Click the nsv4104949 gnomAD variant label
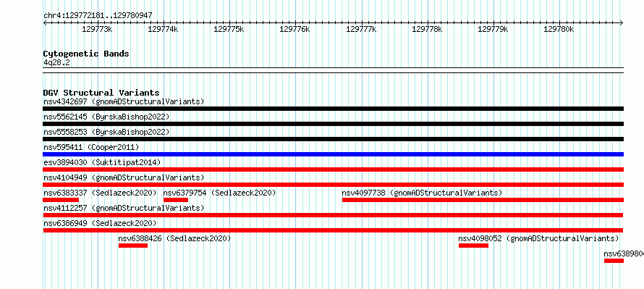This screenshot has height=289, width=644. point(124,177)
